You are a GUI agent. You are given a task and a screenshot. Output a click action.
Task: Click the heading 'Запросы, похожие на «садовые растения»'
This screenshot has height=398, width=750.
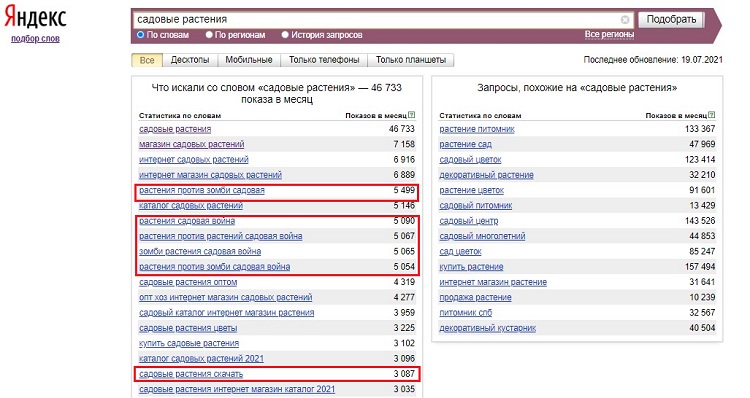pos(577,88)
